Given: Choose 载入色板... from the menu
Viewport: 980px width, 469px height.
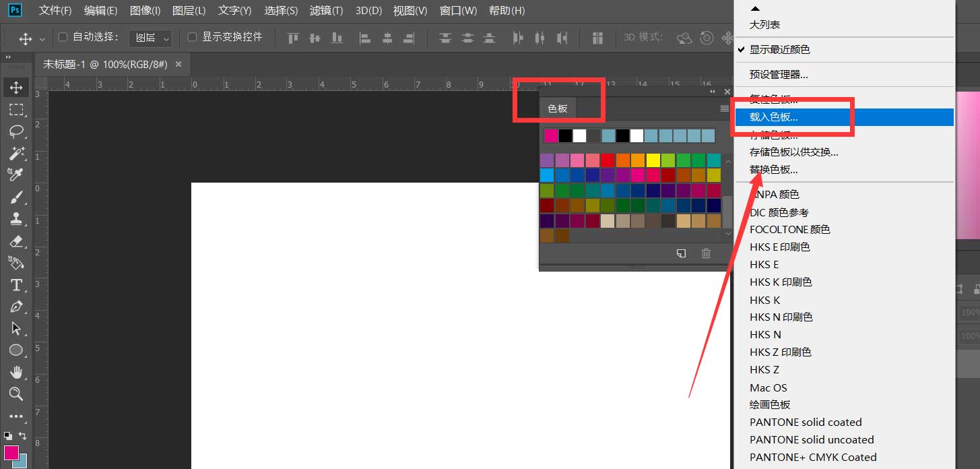Looking at the screenshot, I should pyautogui.click(x=844, y=117).
